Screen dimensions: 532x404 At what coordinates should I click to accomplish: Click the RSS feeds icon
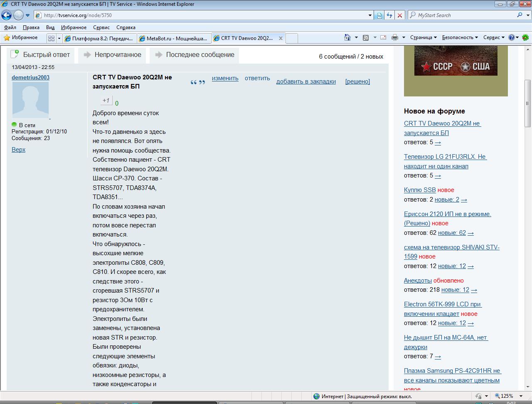tap(366, 37)
